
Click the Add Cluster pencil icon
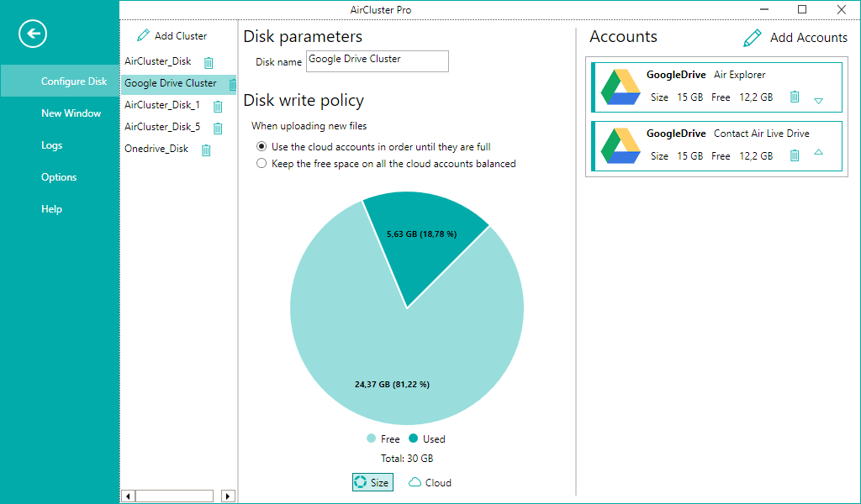coord(143,35)
